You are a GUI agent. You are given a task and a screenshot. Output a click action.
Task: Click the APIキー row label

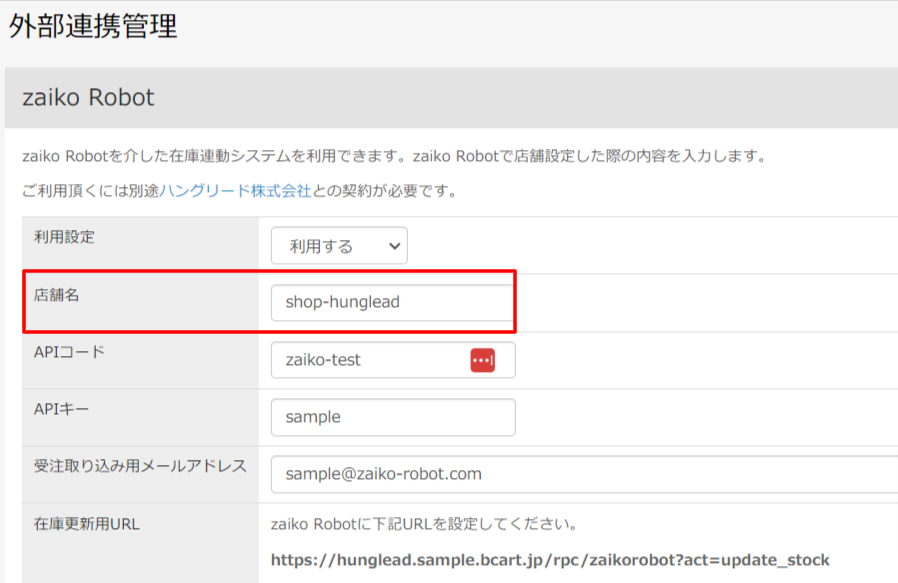61,409
